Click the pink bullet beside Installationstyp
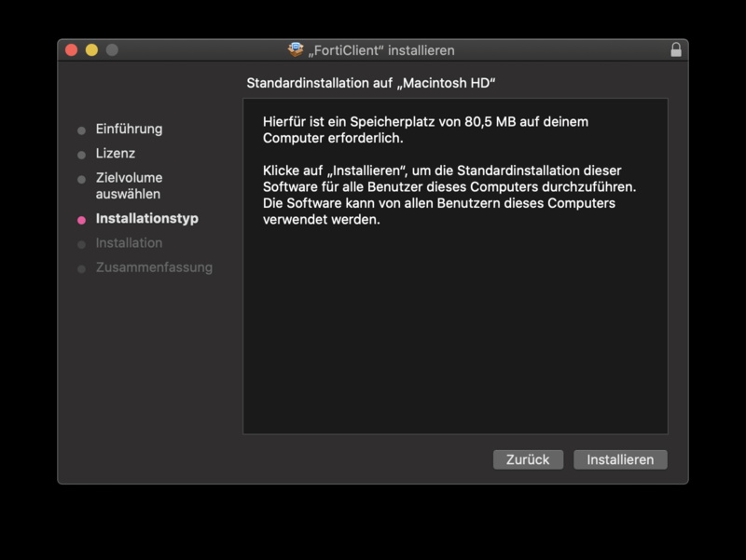 [82, 220]
